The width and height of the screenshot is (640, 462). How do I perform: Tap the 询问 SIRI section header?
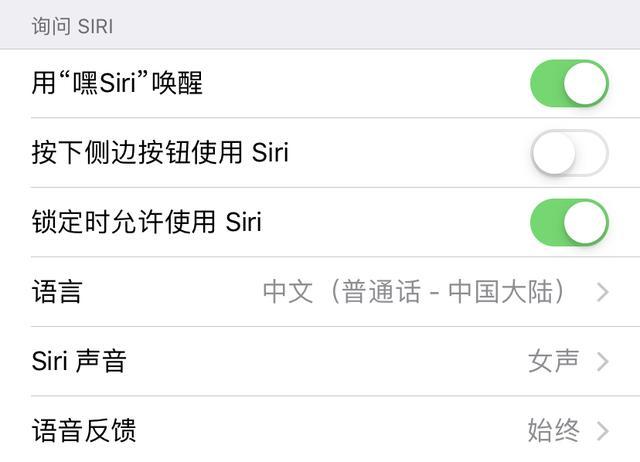point(72,27)
